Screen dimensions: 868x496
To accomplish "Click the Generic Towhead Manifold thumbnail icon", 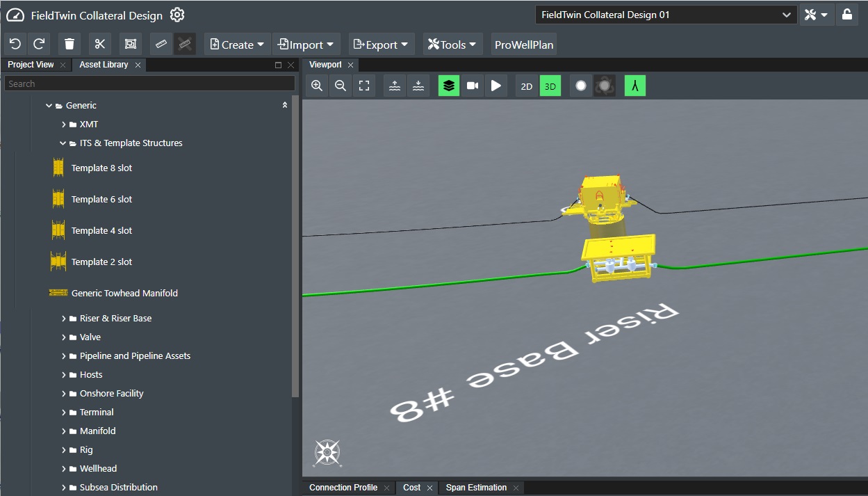I will pyautogui.click(x=58, y=293).
